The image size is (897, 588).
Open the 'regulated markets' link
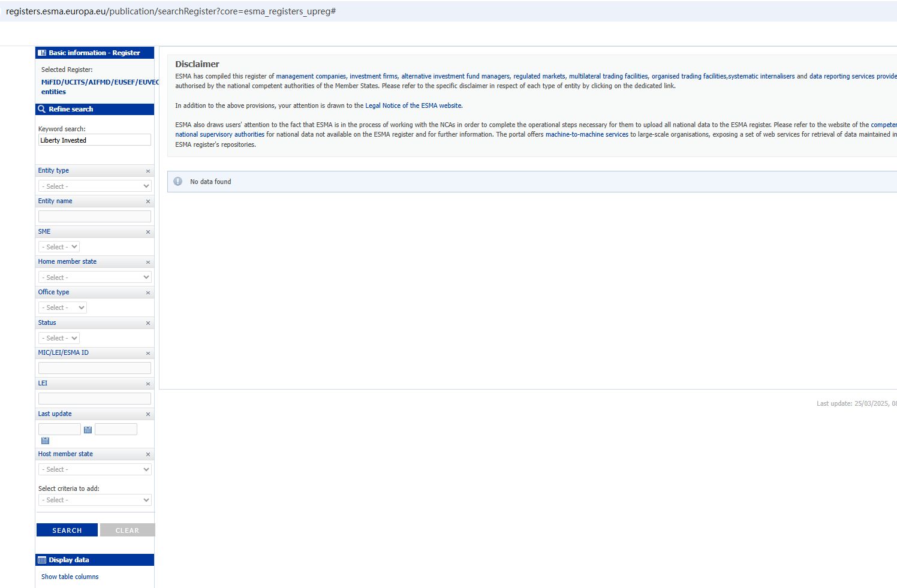pyautogui.click(x=539, y=76)
